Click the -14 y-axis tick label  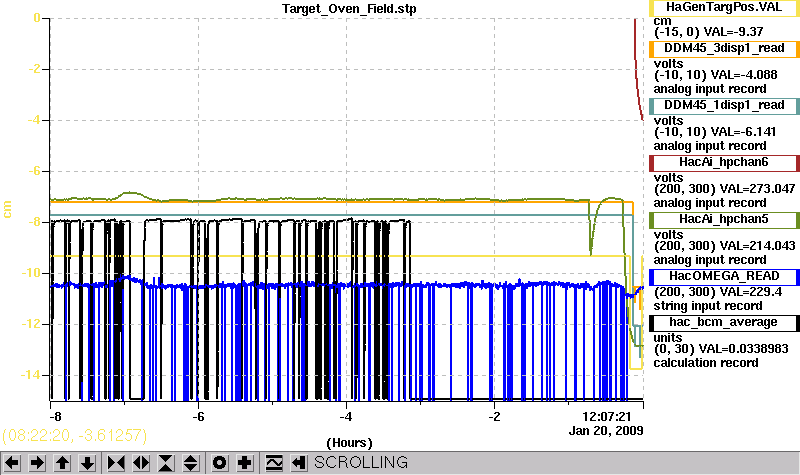pos(30,375)
